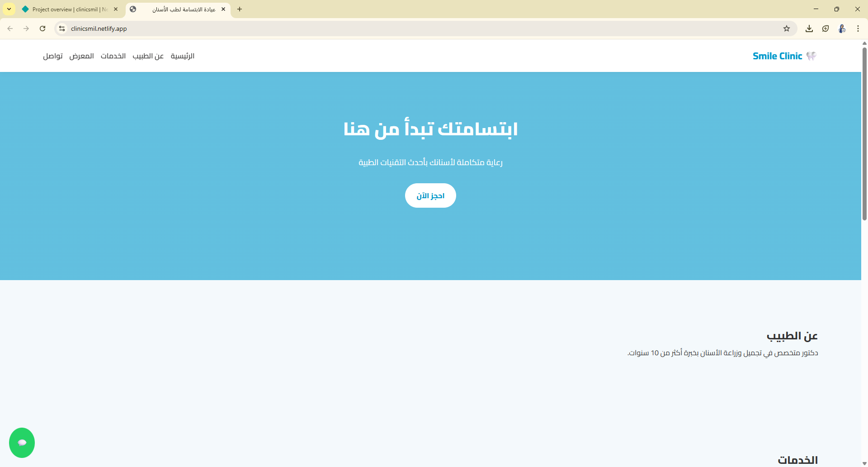Viewport: 868px width, 467px height.
Task: Open Chrome's three-dot menu
Action: [858, 28]
